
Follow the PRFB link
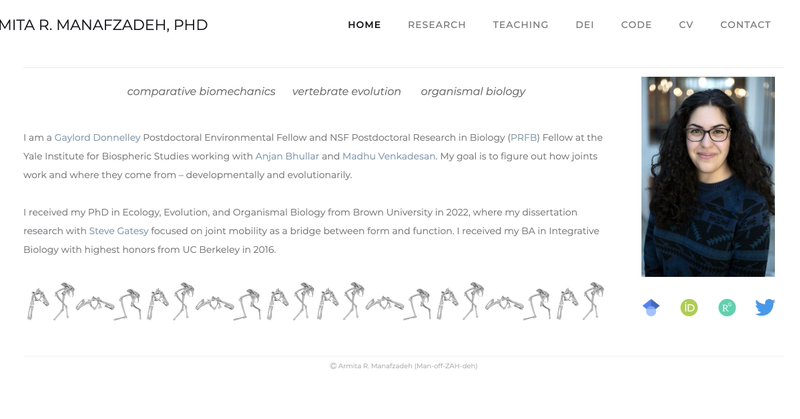tap(524, 137)
